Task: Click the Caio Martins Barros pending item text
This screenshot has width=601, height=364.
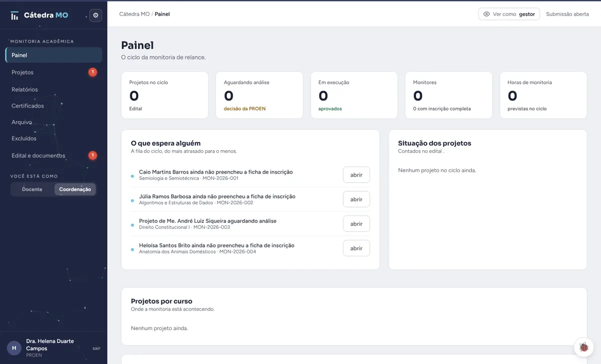Action: tap(216, 172)
